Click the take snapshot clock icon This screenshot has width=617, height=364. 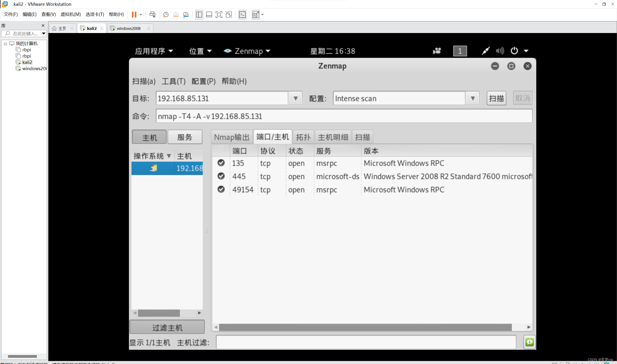pyautogui.click(x=166, y=15)
